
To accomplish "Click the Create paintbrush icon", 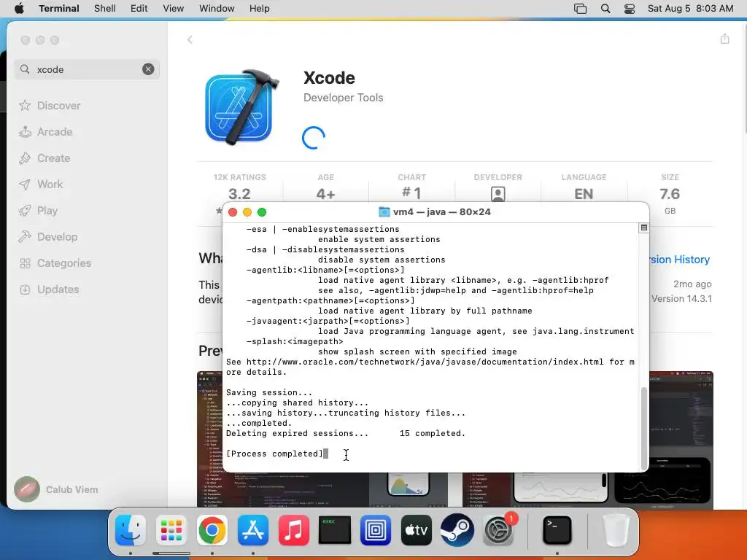I will click(25, 158).
